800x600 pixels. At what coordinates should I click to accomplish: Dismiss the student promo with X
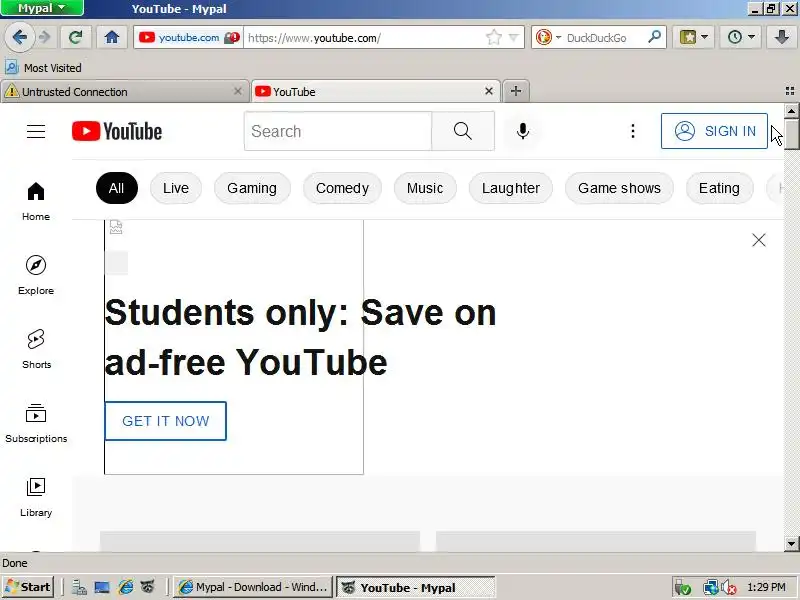[759, 240]
